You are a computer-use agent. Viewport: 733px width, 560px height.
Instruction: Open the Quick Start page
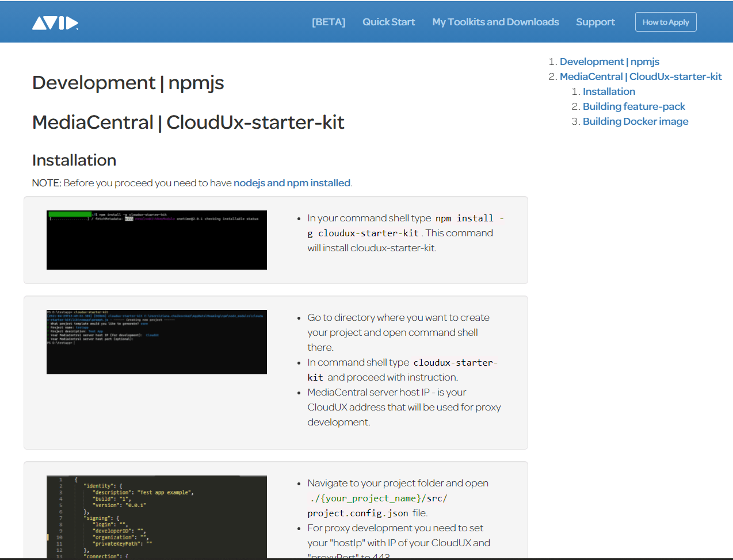point(388,22)
